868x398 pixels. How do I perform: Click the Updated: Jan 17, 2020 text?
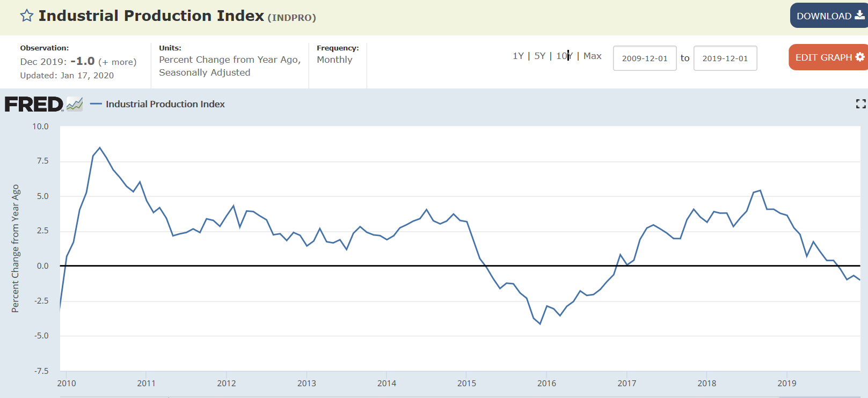[67, 75]
